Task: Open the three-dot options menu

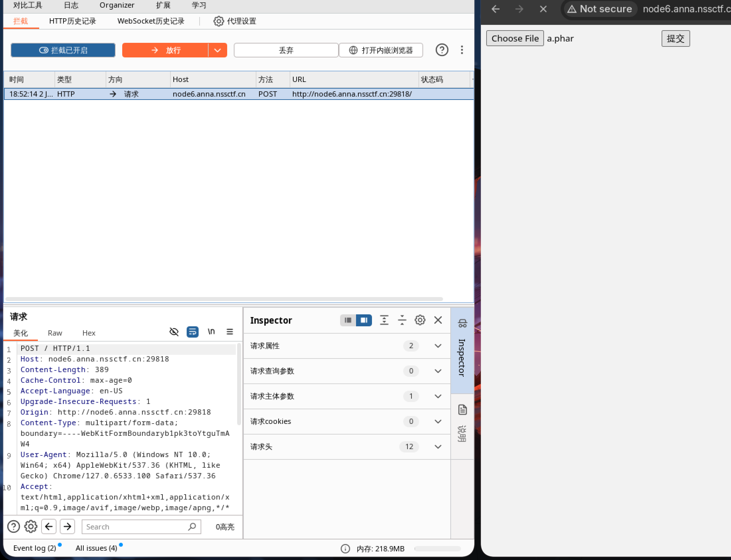Action: pyautogui.click(x=462, y=50)
